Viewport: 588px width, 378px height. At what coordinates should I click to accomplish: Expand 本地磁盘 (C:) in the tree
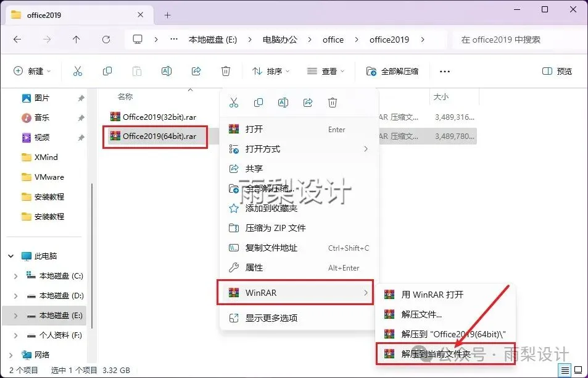tap(15, 276)
